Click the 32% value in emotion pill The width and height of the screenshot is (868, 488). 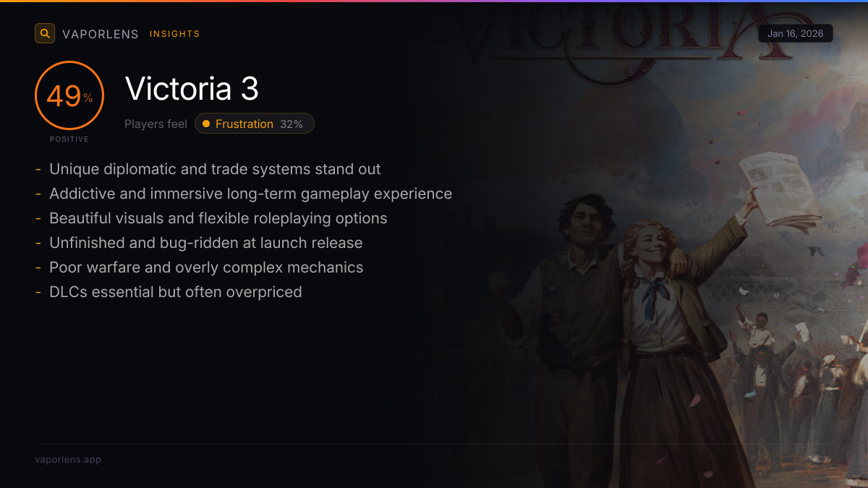pyautogui.click(x=292, y=124)
